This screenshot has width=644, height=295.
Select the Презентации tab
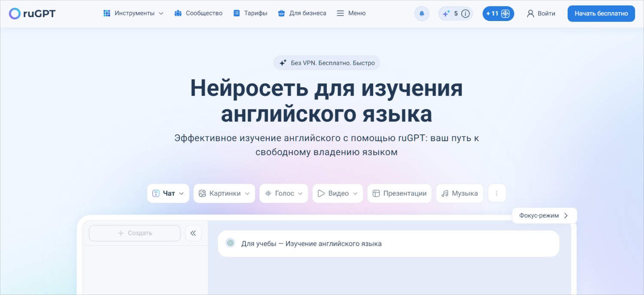point(399,193)
